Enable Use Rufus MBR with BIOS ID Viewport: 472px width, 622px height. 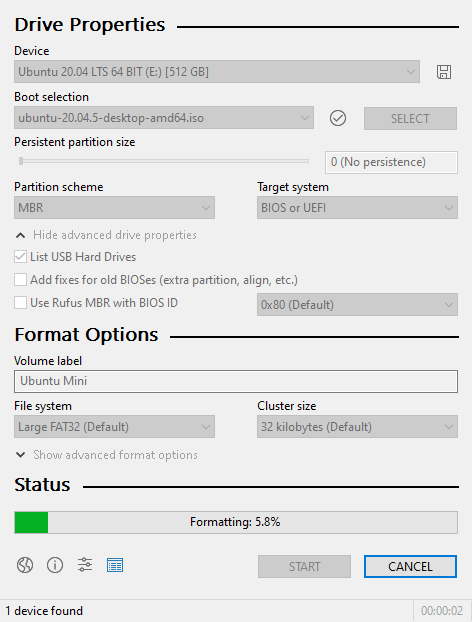(21, 303)
